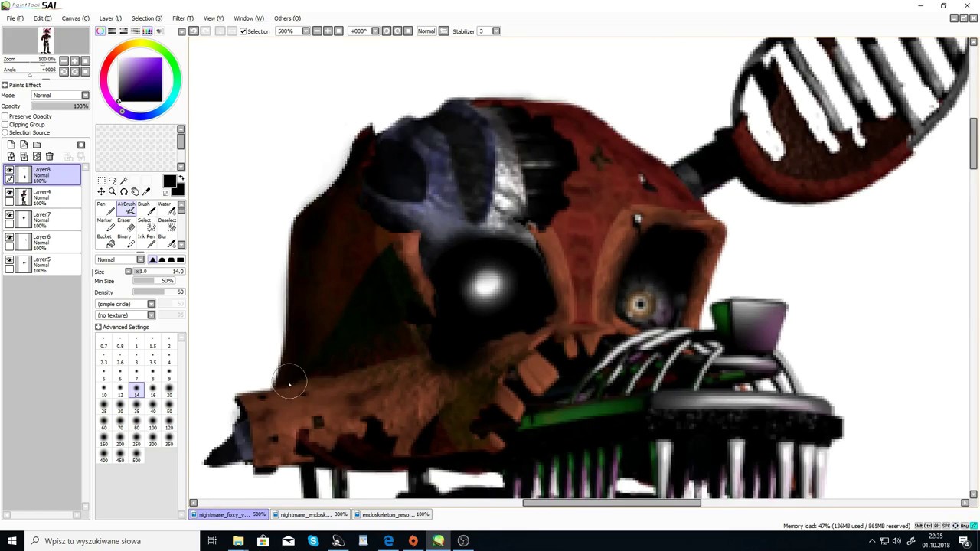Image resolution: width=980 pixels, height=551 pixels.
Task: Click the undo arrow in the toolbar
Action: click(194, 31)
